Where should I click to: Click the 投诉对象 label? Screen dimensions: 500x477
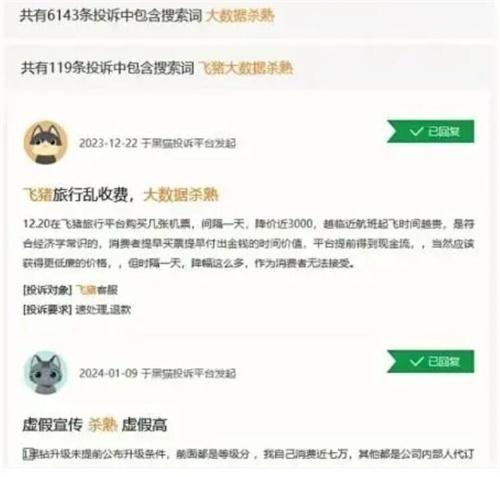click(x=47, y=290)
